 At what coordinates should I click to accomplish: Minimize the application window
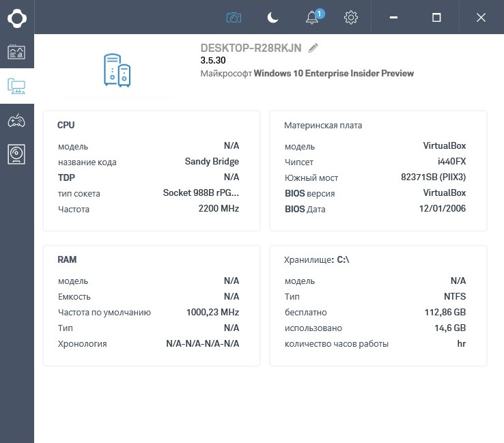point(393,17)
